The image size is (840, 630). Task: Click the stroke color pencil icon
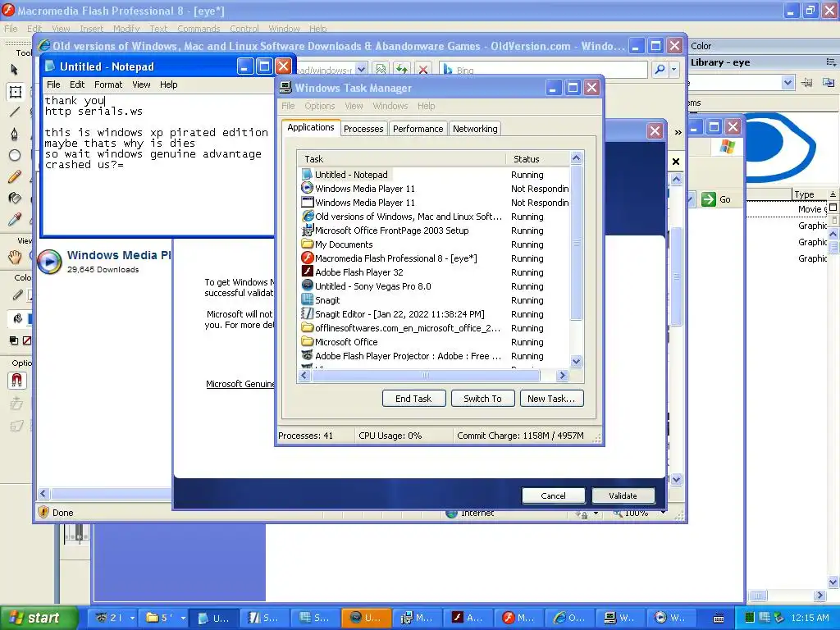(17, 294)
